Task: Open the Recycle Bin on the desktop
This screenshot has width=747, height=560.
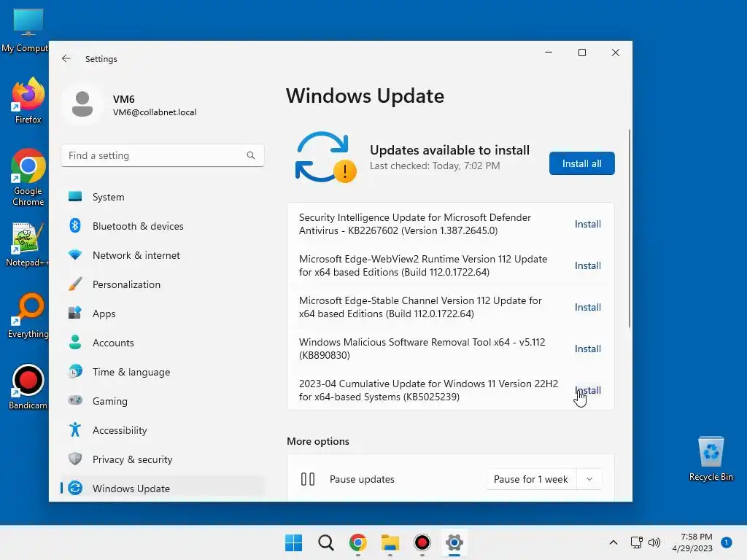Action: pyautogui.click(x=711, y=459)
